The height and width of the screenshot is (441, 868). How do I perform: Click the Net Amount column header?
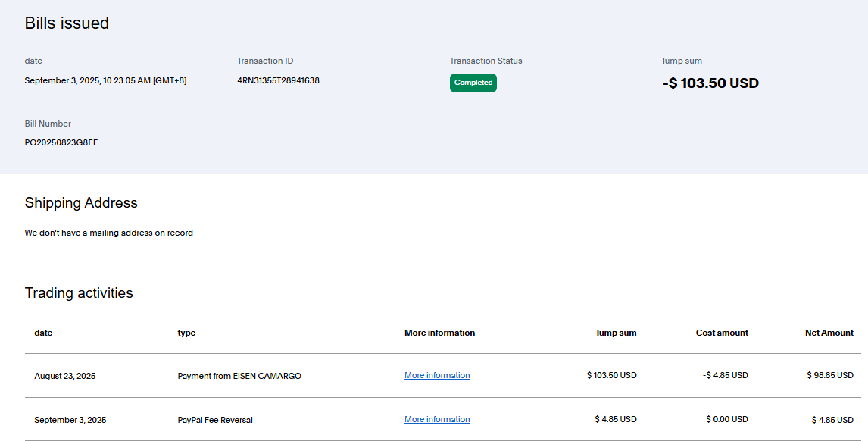(x=829, y=333)
